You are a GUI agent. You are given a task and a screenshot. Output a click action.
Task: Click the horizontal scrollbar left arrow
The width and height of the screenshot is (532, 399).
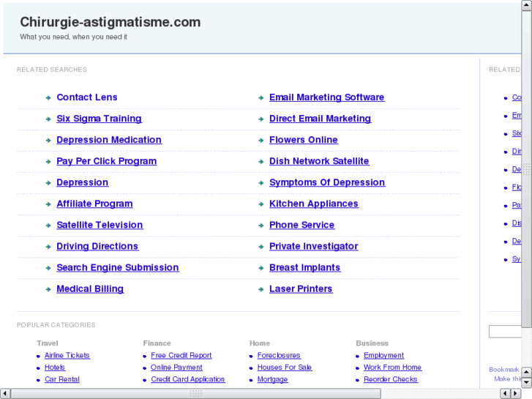click(x=4, y=394)
